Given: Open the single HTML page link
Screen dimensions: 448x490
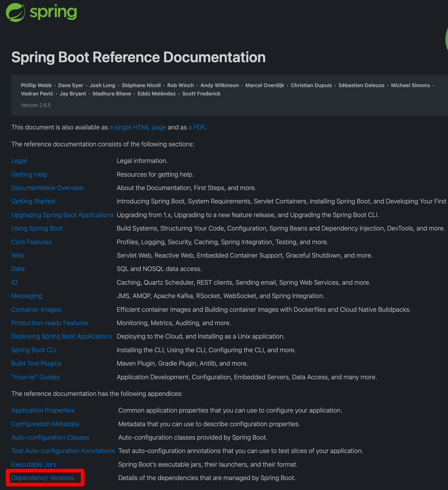Looking at the screenshot, I should click(138, 127).
